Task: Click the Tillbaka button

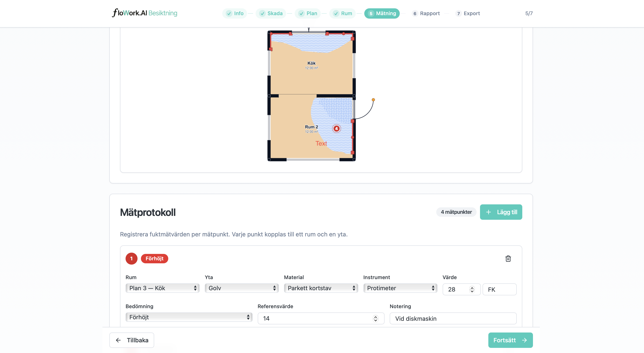Action: click(x=132, y=340)
